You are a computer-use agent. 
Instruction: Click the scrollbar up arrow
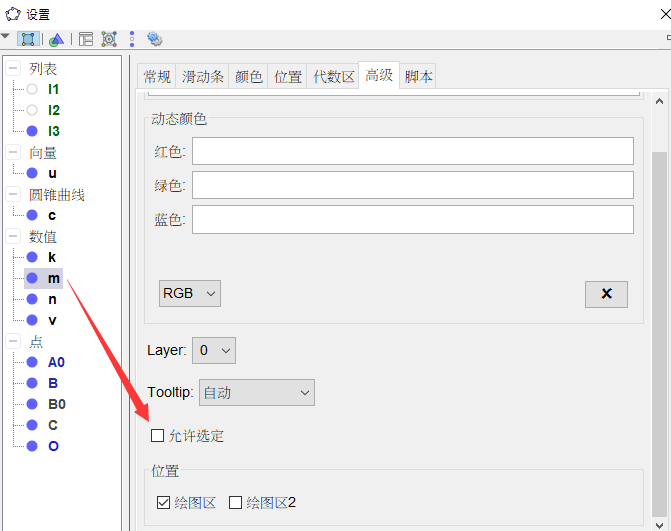pos(659,101)
